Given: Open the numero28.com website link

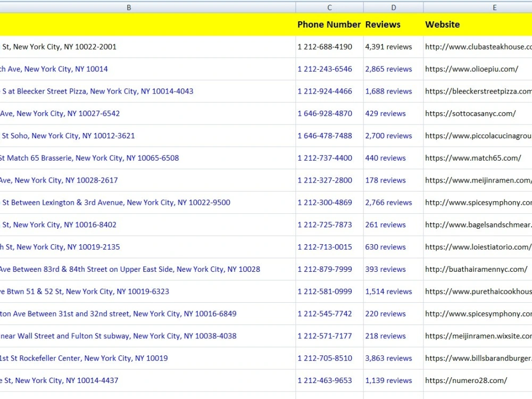Looking at the screenshot, I should [466, 380].
